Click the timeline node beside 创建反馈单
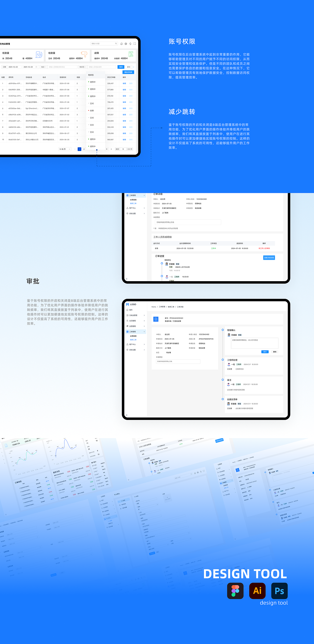Image resolution: width=314 pixels, height=644 pixels. coord(223,399)
